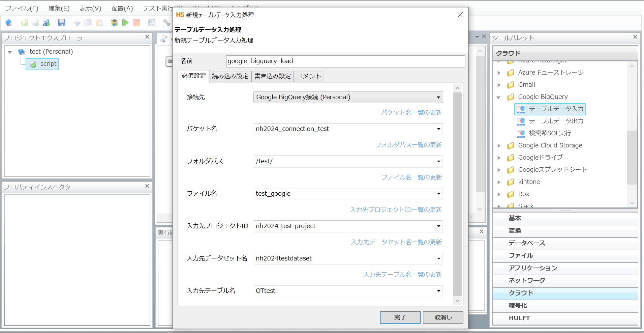Screen dimensions: 644x333
Task: Select the test (Personal) project node
Action: pyautogui.click(x=45, y=52)
